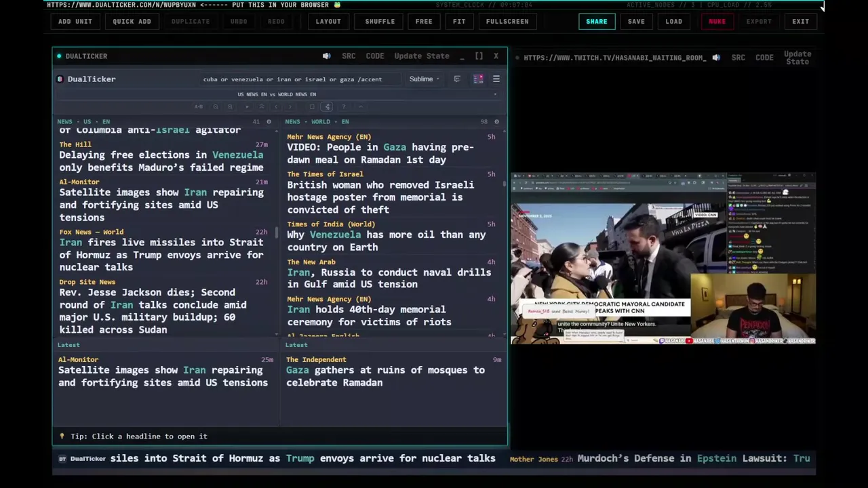The width and height of the screenshot is (868, 488).
Task: Click the DUPLICATE button
Action: 191,22
